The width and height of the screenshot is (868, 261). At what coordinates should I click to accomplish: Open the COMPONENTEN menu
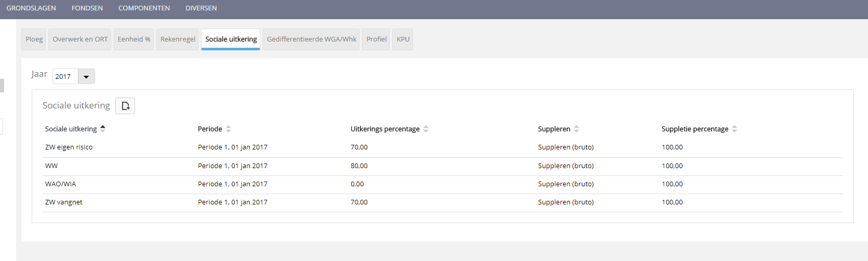point(144,8)
